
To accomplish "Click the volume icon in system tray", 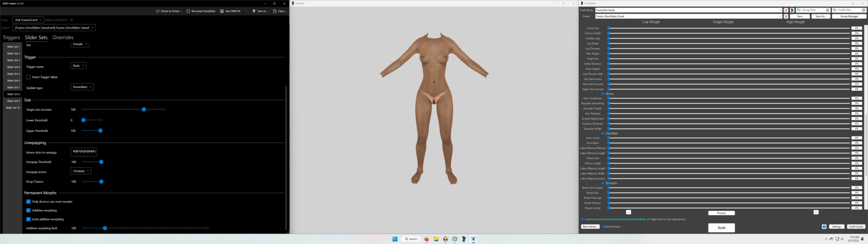I will (842, 239).
